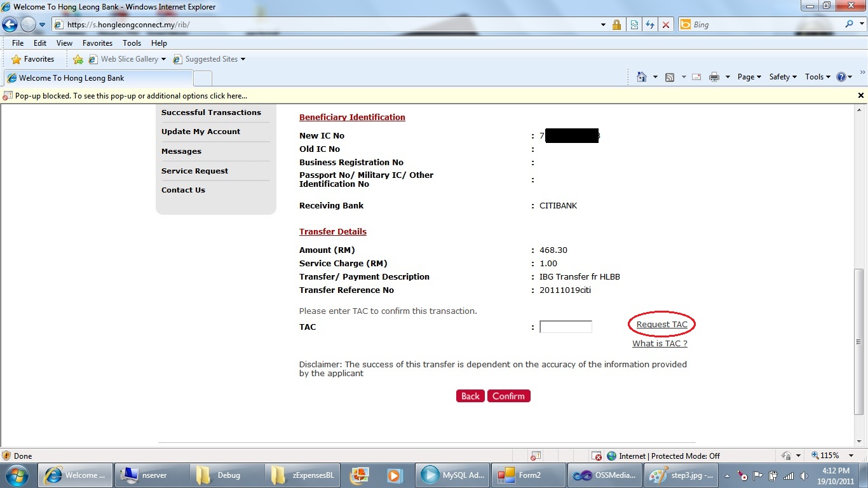Expand the Home button dropdown arrow
868x488 pixels.
point(654,77)
